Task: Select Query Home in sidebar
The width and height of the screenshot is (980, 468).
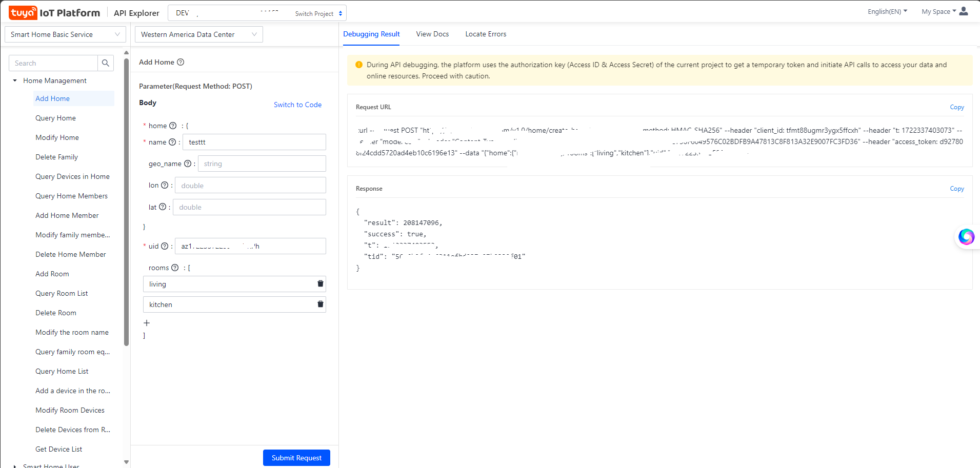Action: point(55,118)
